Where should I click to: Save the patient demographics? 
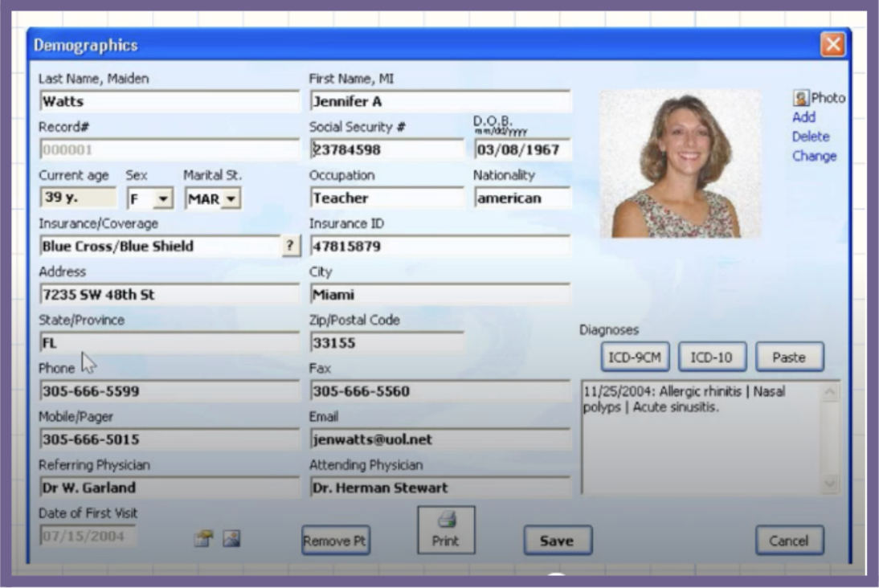[x=557, y=541]
